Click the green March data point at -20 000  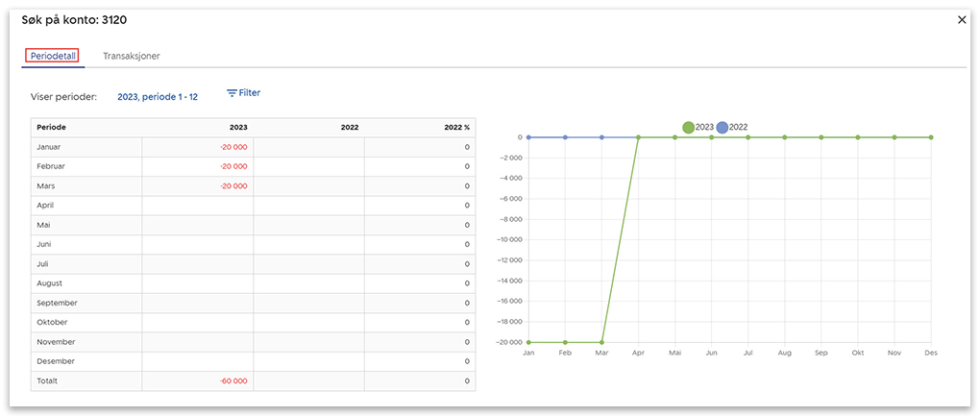tap(601, 342)
